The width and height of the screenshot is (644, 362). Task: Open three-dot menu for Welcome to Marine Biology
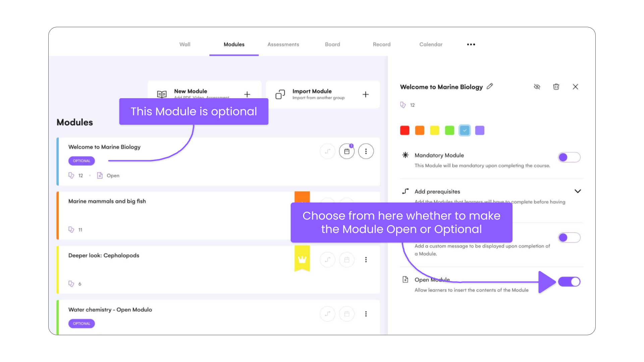tap(366, 152)
